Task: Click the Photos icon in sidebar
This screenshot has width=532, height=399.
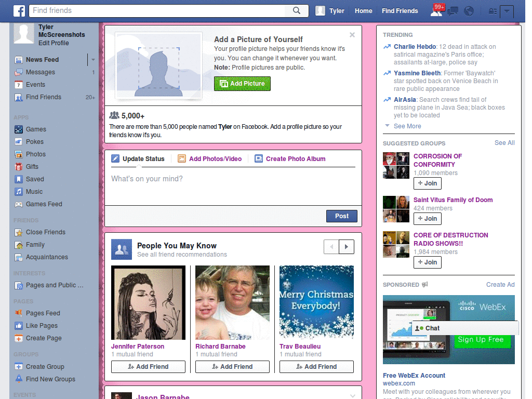Action: [x=19, y=154]
